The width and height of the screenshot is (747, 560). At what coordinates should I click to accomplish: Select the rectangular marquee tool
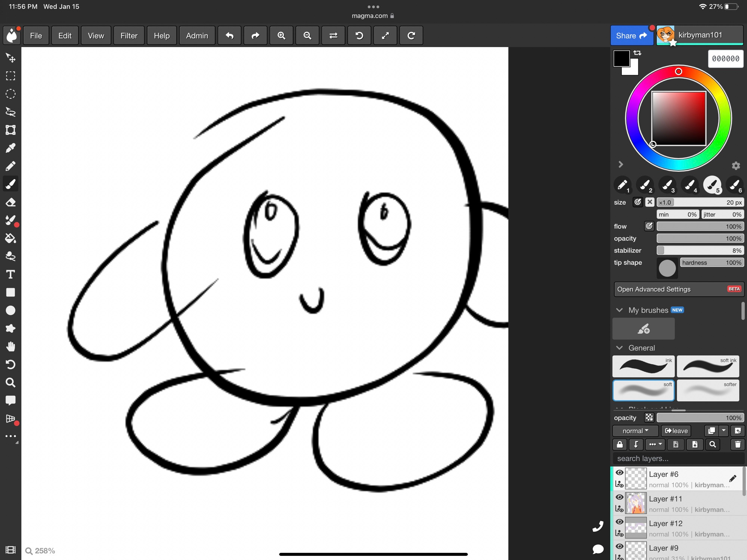(10, 76)
